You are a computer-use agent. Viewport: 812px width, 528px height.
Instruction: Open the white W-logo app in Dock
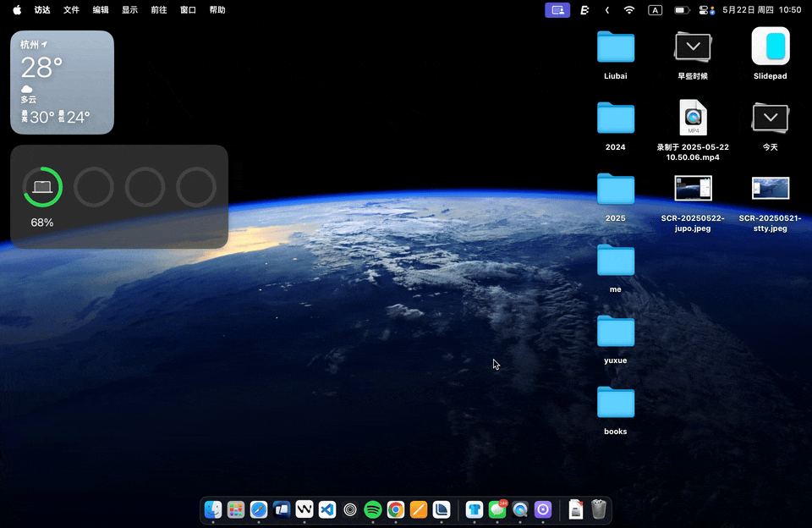tap(304, 510)
